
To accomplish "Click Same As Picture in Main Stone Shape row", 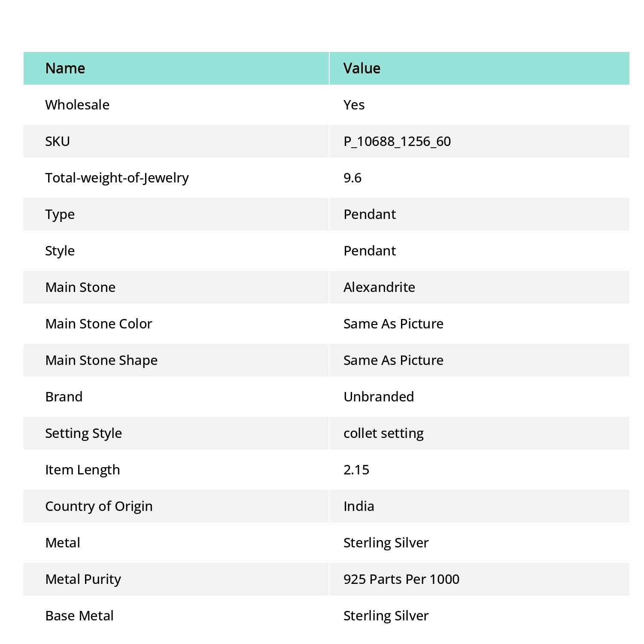I will [x=393, y=360].
